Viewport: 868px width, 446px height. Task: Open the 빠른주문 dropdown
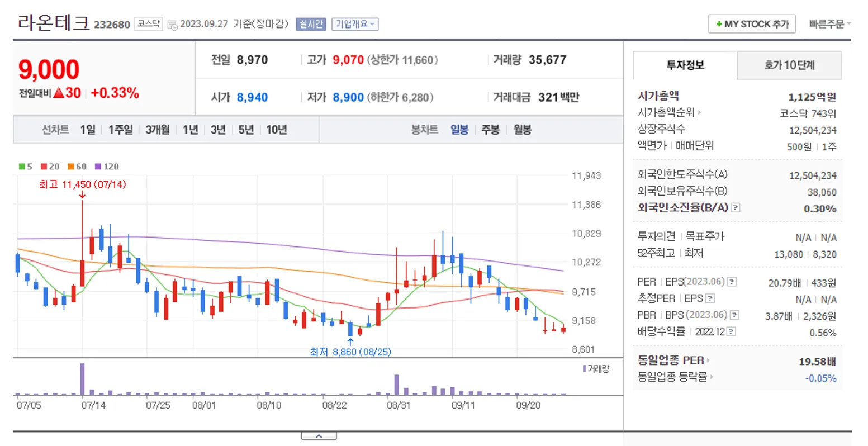[830, 24]
